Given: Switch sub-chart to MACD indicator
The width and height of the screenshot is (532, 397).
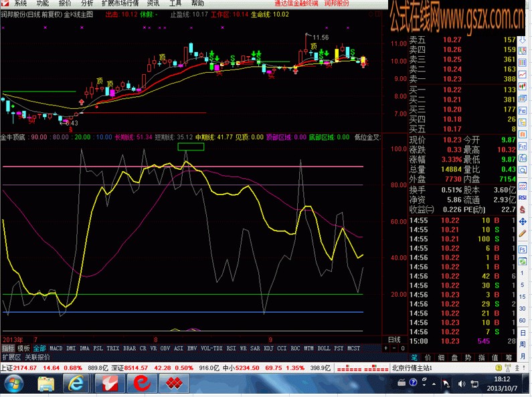Looking at the screenshot, I should [56, 348].
